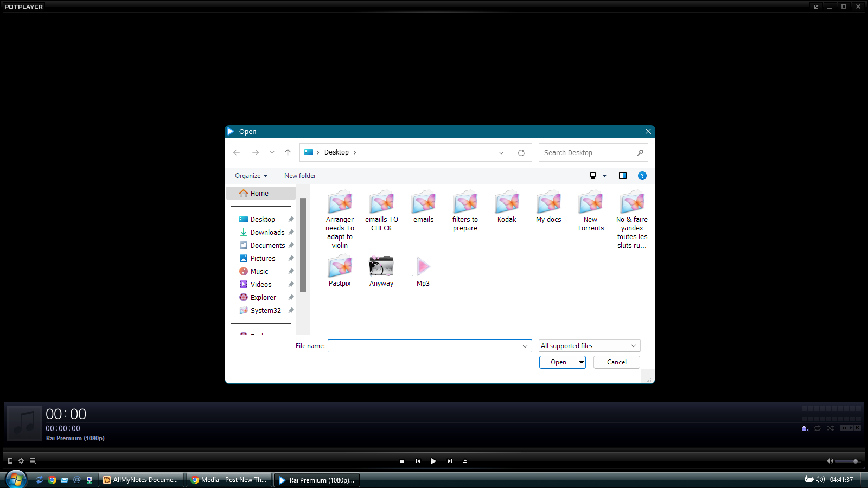Open Documents from the sidebar
The width and height of the screenshot is (868, 488).
click(263, 245)
